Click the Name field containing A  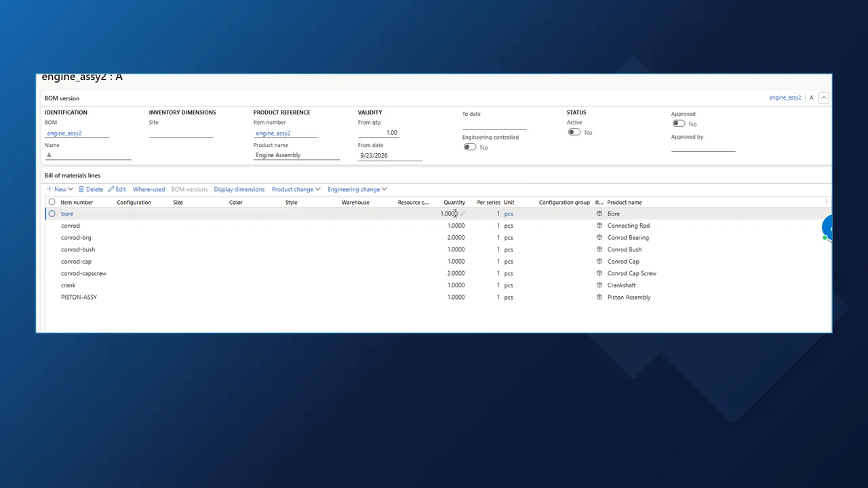87,155
